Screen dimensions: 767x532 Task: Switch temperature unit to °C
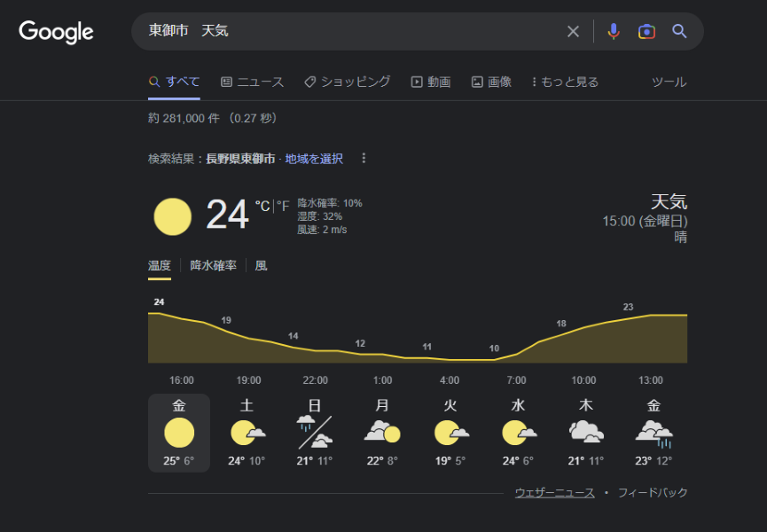tap(262, 206)
